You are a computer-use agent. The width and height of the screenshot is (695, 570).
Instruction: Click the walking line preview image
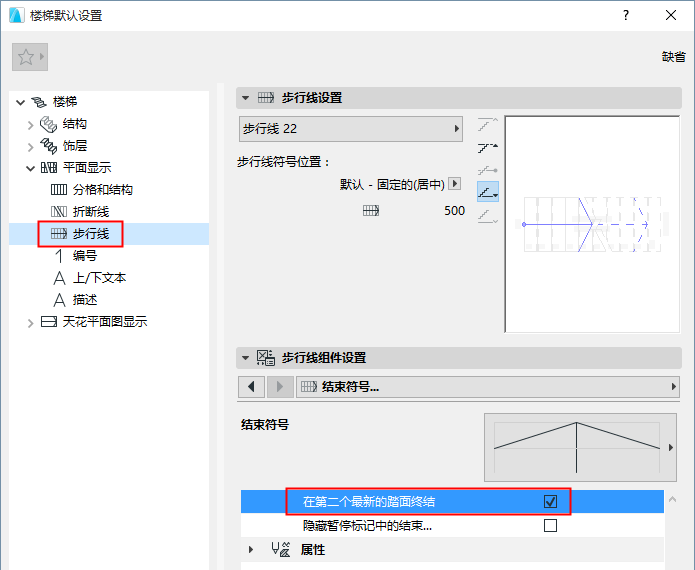tap(592, 224)
